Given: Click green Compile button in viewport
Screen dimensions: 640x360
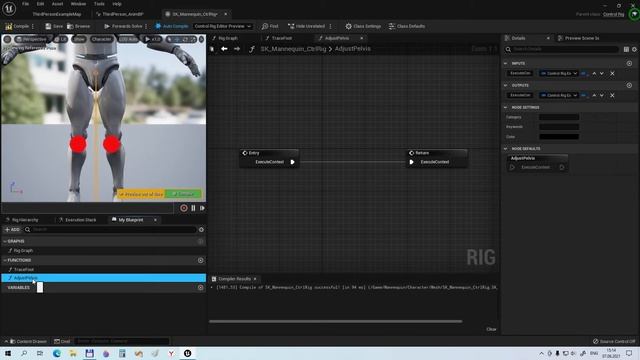Looking at the screenshot, I should click(183, 194).
